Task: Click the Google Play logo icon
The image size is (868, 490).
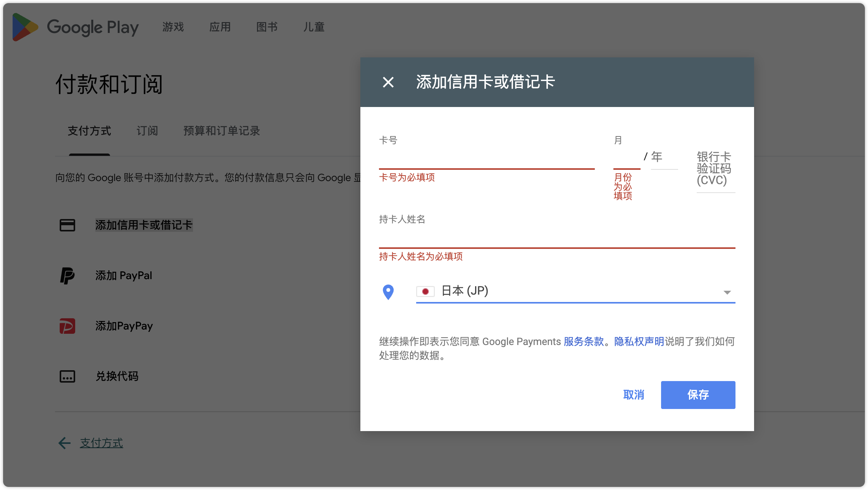Action: coord(25,27)
